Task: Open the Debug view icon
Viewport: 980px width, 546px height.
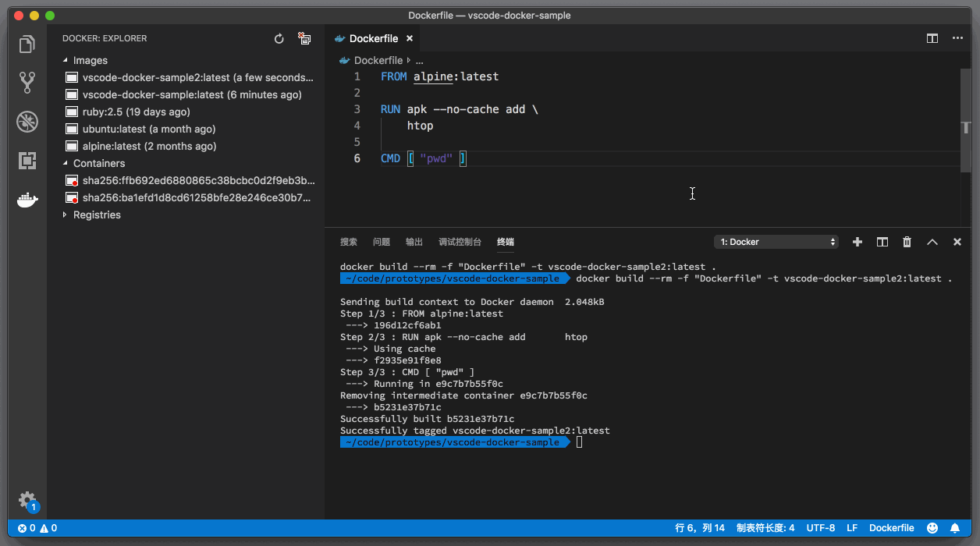Action: [27, 122]
